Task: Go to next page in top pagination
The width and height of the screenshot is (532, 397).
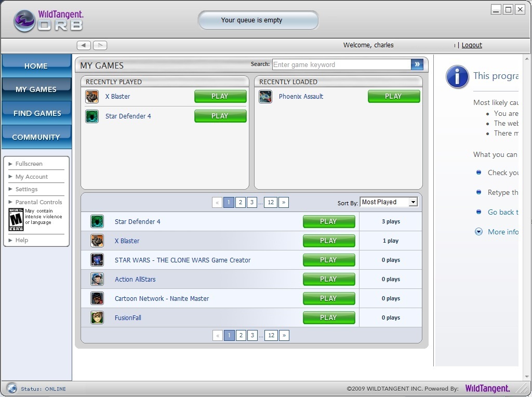Action: click(284, 203)
